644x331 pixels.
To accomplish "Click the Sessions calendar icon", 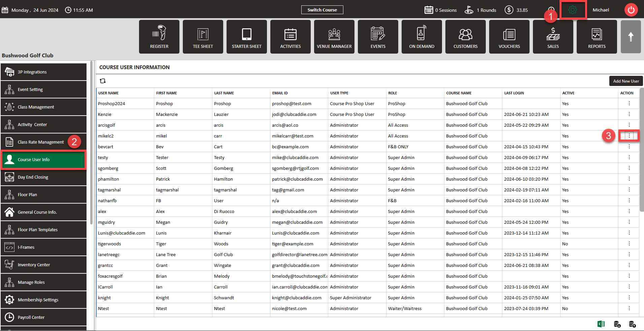I will [x=429, y=10].
